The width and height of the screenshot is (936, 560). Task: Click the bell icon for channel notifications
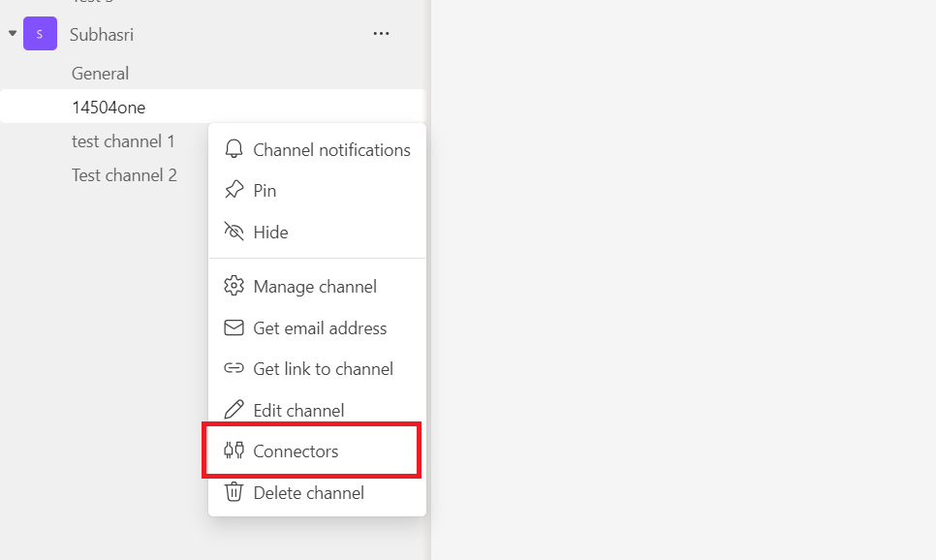click(234, 150)
